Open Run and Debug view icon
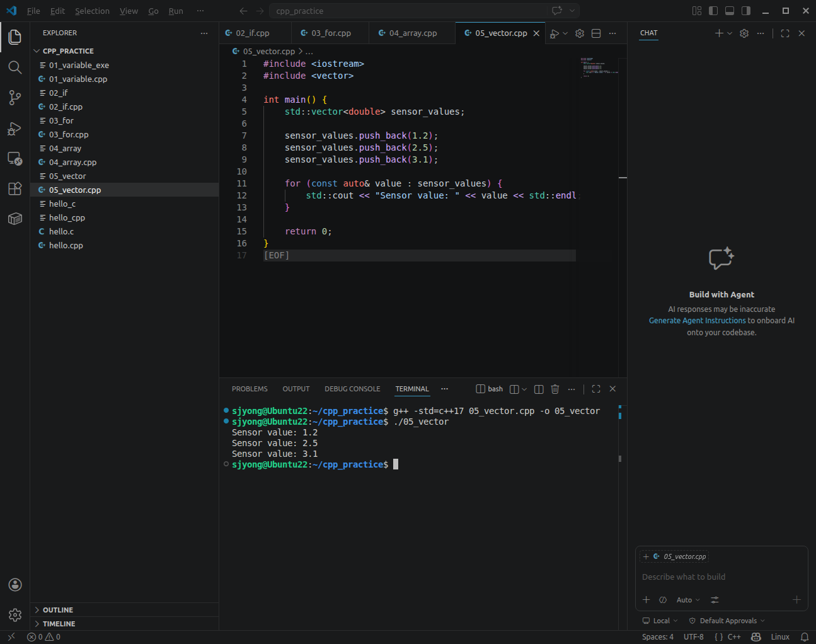 (15, 128)
